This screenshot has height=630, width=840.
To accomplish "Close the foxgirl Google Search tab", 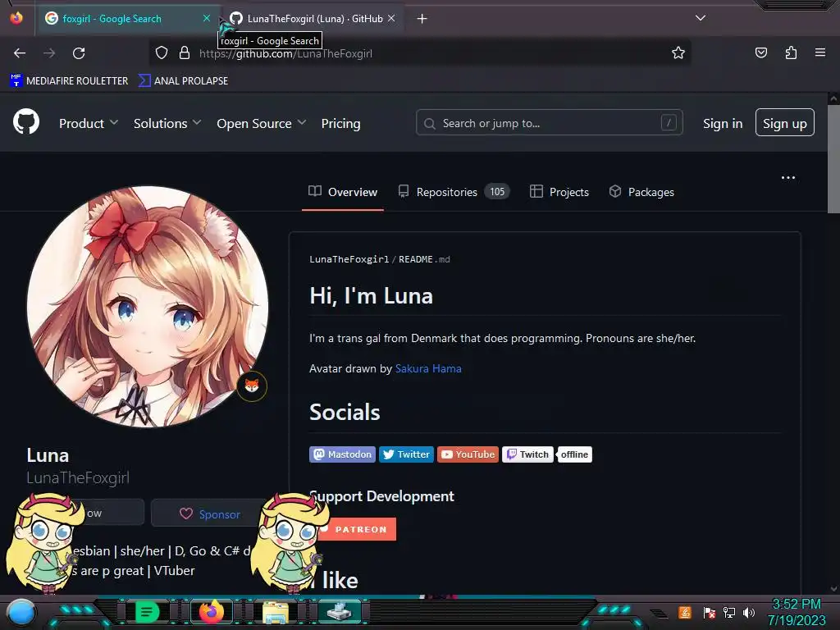I will coord(206,18).
